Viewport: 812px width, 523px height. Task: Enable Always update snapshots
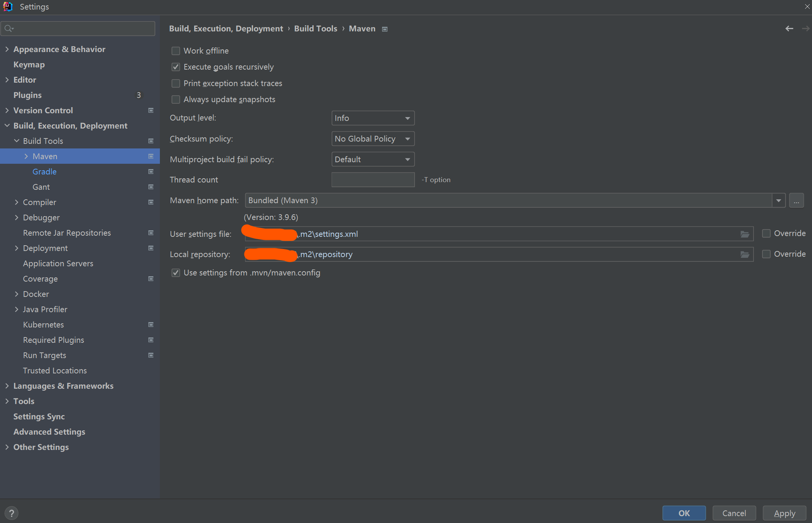click(176, 99)
